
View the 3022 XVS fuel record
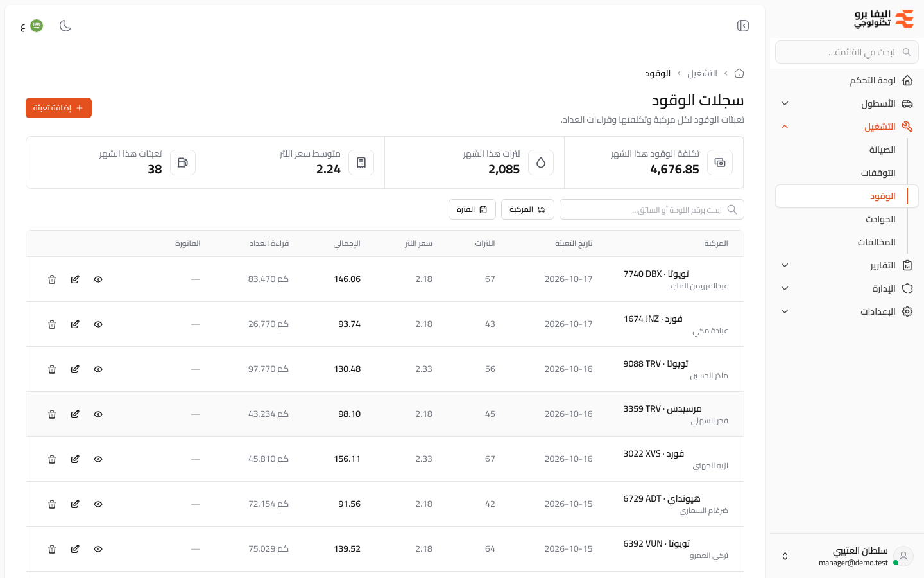click(x=98, y=459)
